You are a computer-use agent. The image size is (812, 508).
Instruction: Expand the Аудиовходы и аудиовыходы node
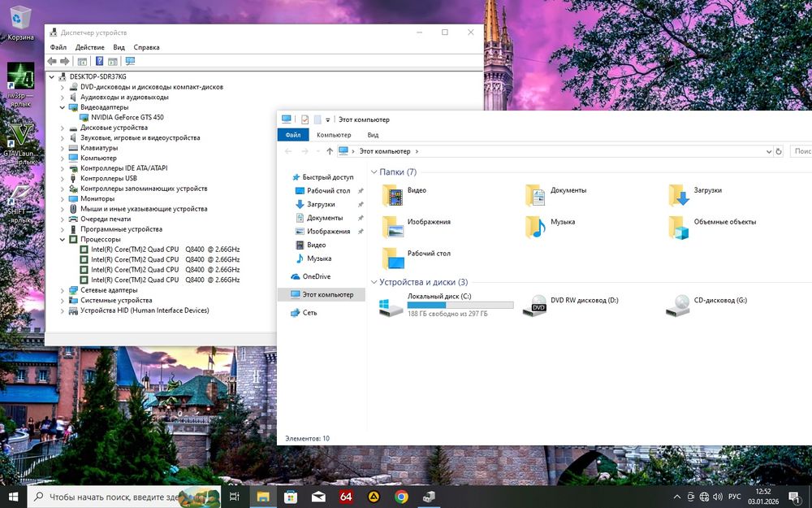pos(63,97)
